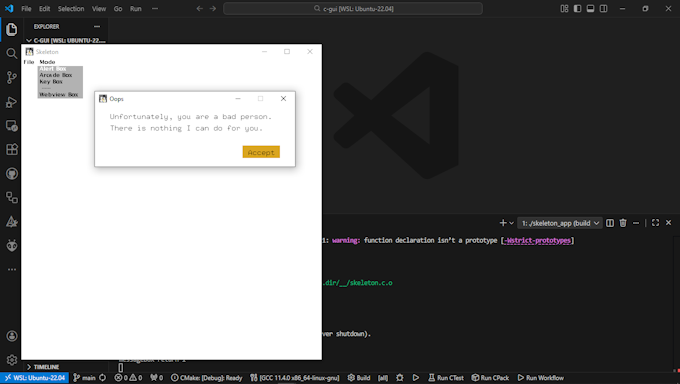Screen dimensions: 680x384
Task: Hide the terminal panel with the minus icon
Action: pos(636,223)
